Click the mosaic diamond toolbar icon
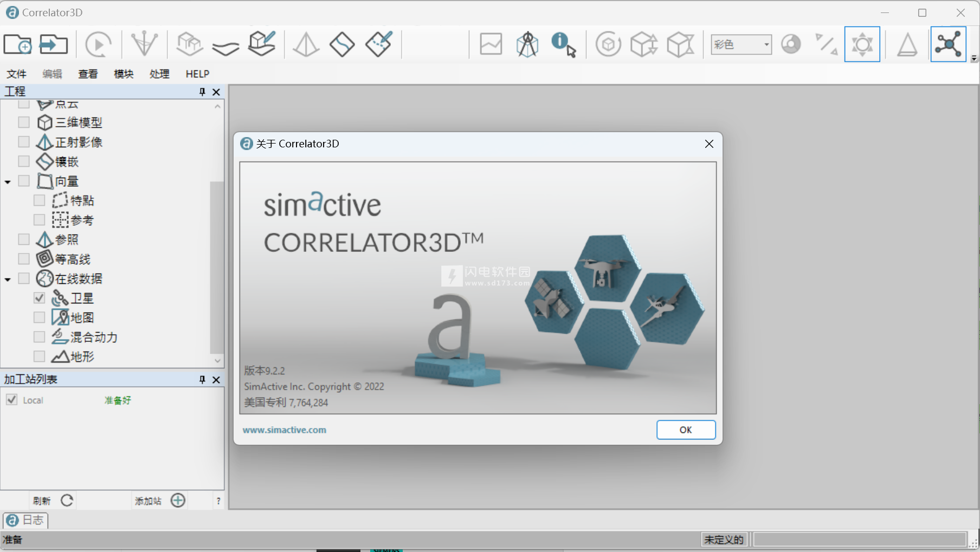Image resolution: width=980 pixels, height=552 pixels. [x=342, y=44]
